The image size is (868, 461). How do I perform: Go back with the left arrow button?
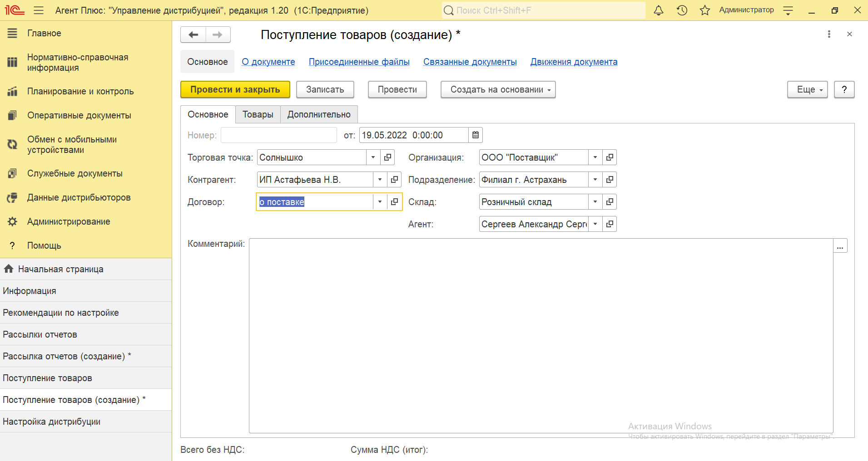click(193, 34)
